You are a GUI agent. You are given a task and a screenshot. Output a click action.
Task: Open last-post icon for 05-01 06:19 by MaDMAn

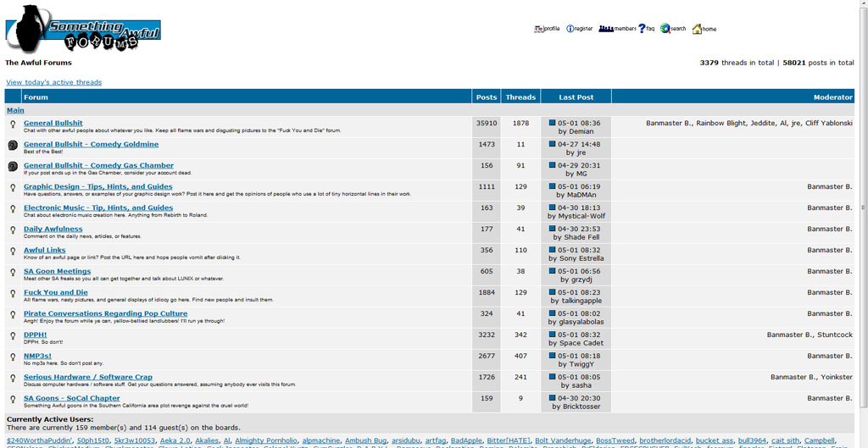tap(553, 186)
